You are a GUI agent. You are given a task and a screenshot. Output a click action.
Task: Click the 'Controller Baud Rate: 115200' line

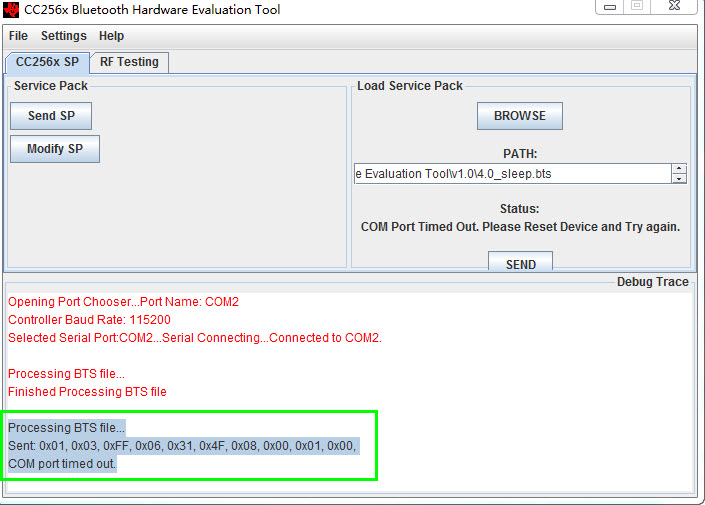89,320
